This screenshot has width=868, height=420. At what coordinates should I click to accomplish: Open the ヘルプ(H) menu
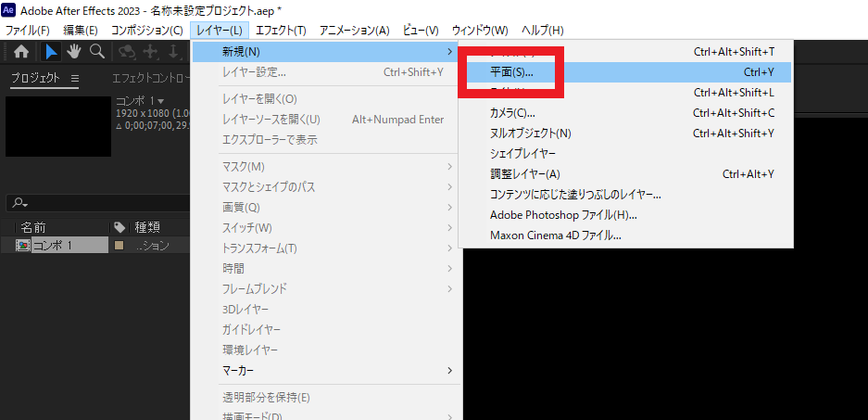pyautogui.click(x=543, y=30)
